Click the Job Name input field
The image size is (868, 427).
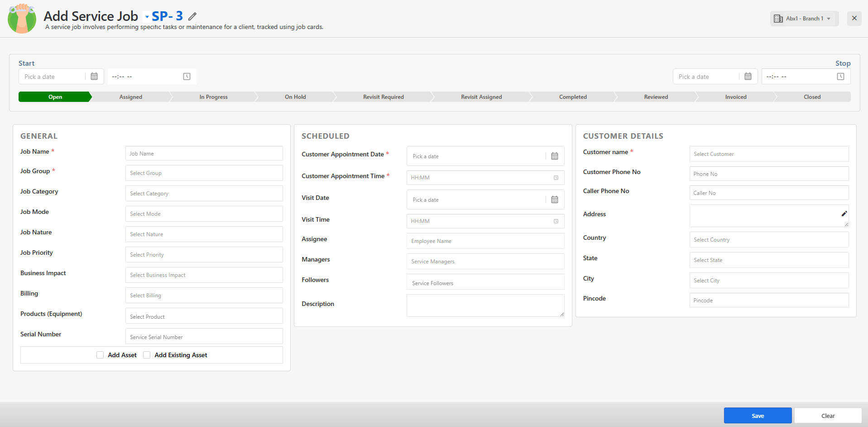point(204,154)
